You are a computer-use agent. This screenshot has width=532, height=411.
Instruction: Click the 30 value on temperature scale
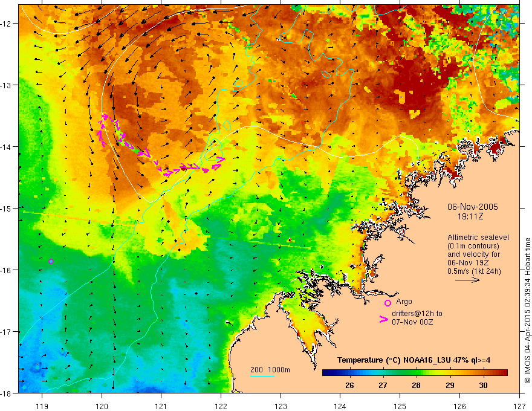click(x=483, y=385)
